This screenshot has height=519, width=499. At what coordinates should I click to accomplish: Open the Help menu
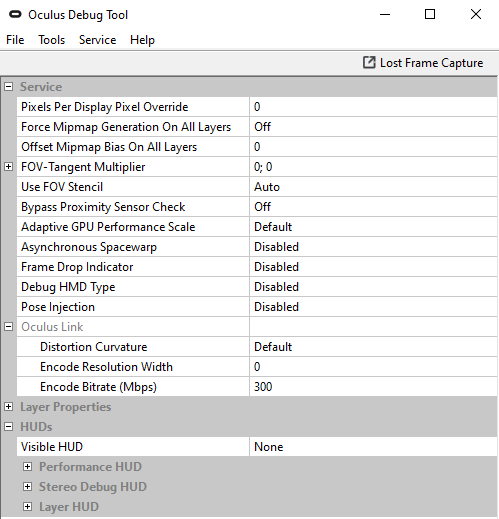pyautogui.click(x=142, y=40)
